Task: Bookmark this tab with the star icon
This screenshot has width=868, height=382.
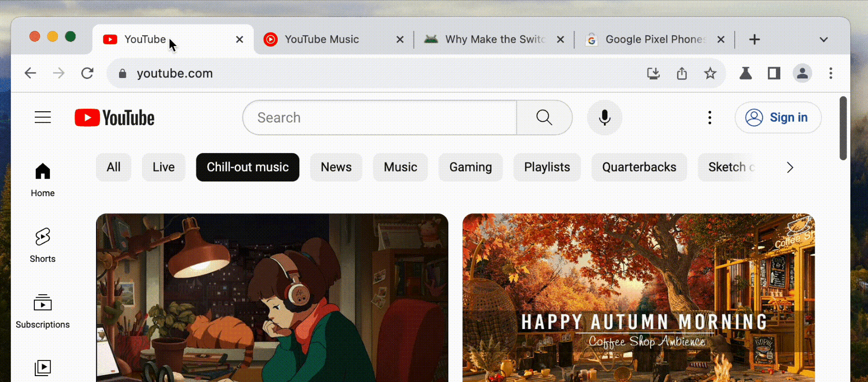Action: click(x=710, y=74)
